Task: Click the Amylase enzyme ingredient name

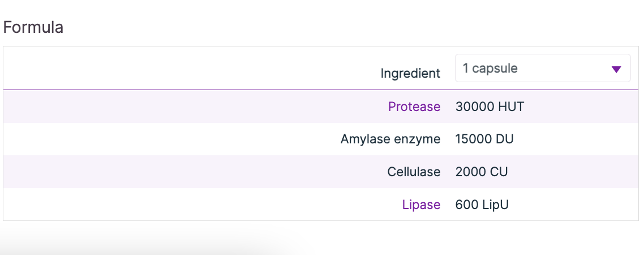Action: tap(390, 139)
